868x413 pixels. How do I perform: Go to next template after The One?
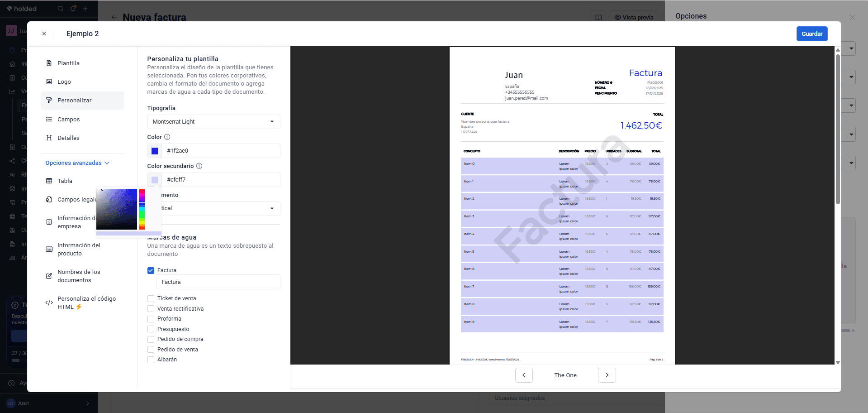tap(607, 375)
